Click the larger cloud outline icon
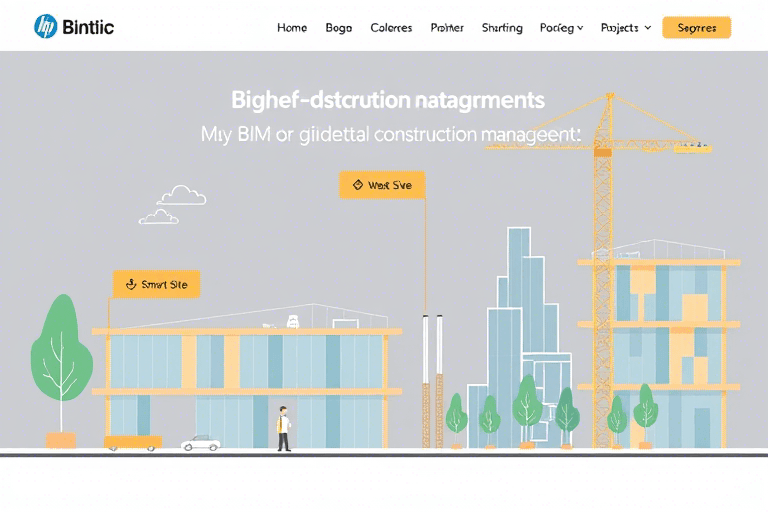768x512 pixels. (181, 195)
